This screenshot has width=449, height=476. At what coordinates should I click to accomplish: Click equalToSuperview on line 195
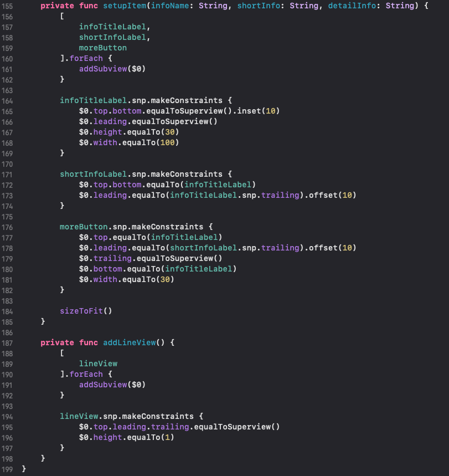[x=232, y=427]
